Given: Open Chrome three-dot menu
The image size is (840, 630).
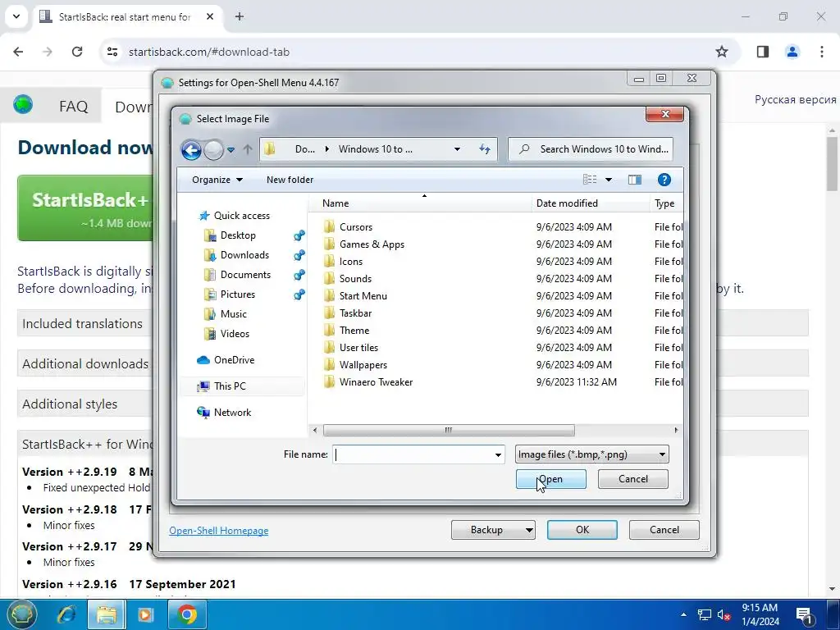Looking at the screenshot, I should 821,52.
